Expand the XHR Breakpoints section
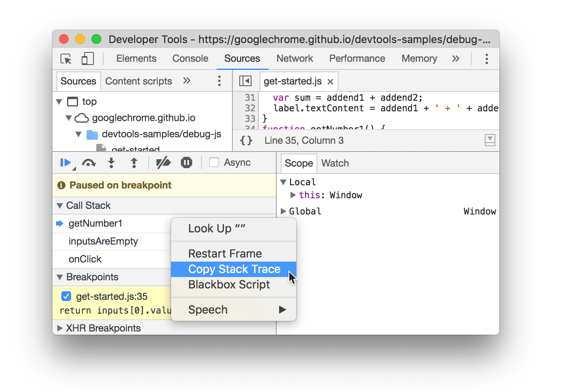Image resolution: width=564 pixels, height=392 pixels. pyautogui.click(x=59, y=328)
